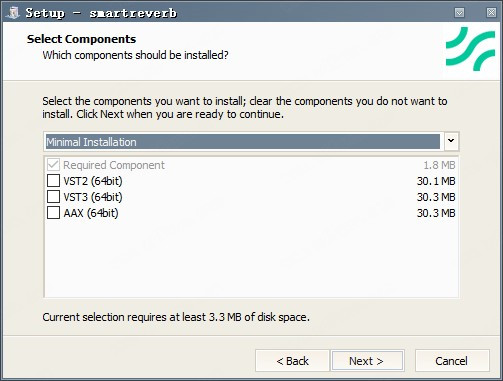
Task: Enable the VST2 (64bit) checkbox
Action: pos(53,181)
